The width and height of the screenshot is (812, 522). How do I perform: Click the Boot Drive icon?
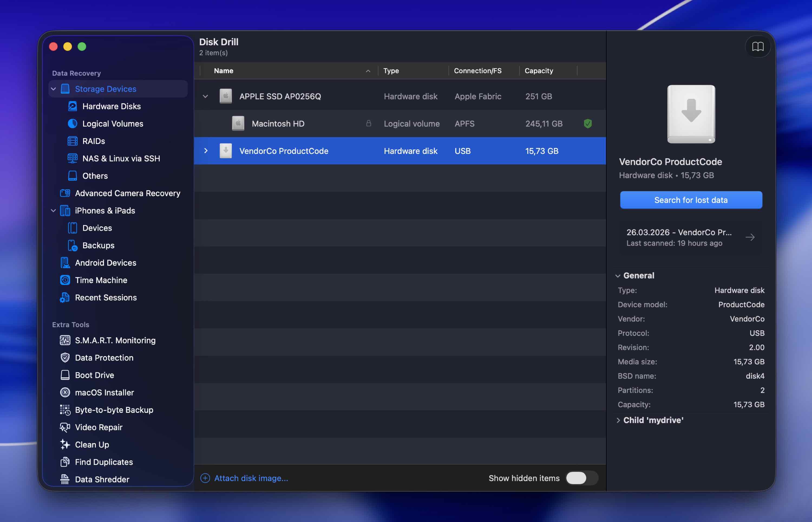click(x=65, y=375)
